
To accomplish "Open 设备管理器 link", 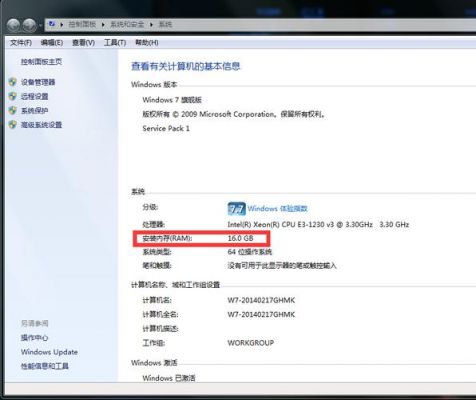I will (x=38, y=82).
